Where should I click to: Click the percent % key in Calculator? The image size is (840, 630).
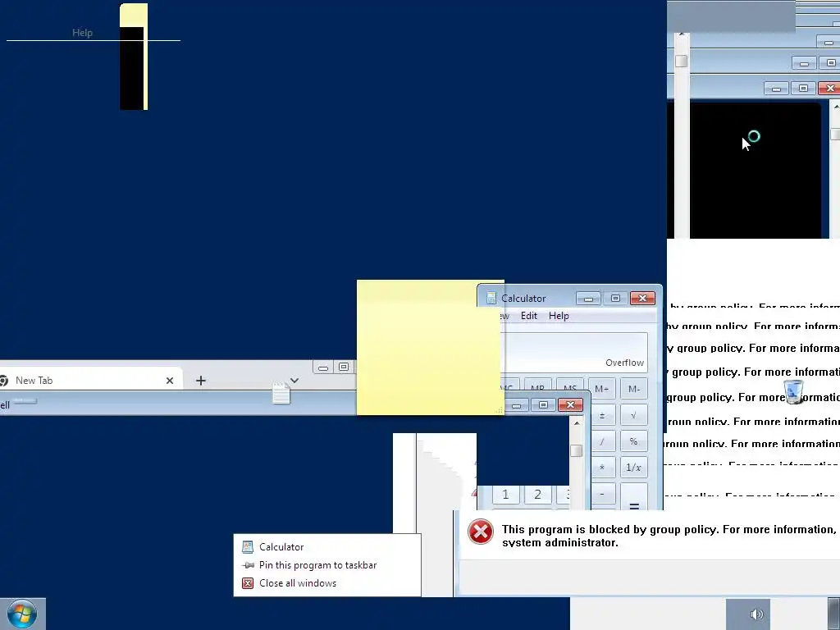tap(634, 441)
